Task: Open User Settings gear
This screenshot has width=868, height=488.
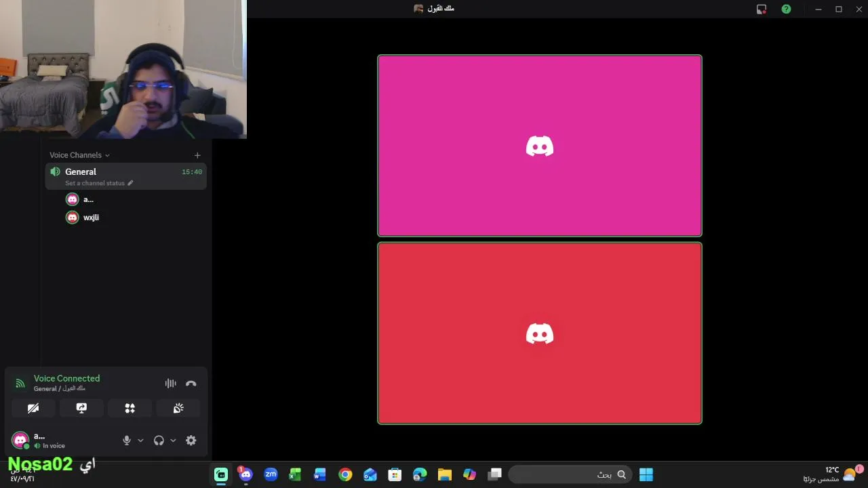Action: click(191, 441)
